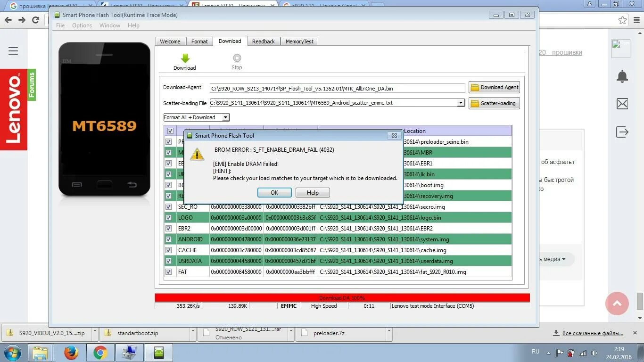The width and height of the screenshot is (644, 362).
Task: Open the Scatter-loading folder picker
Action: (494, 103)
